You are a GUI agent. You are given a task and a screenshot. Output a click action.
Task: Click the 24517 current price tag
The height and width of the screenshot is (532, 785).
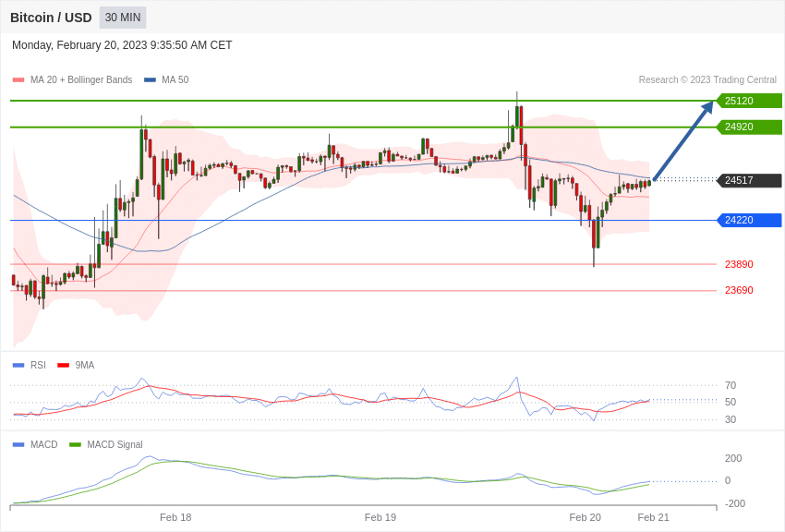coord(750,180)
